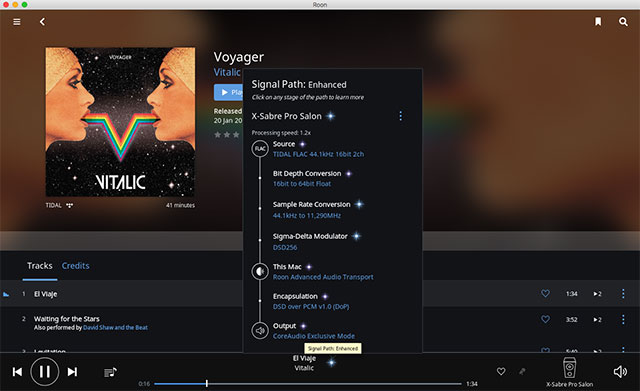
Task: Click the DSD256 link
Action: click(x=285, y=248)
